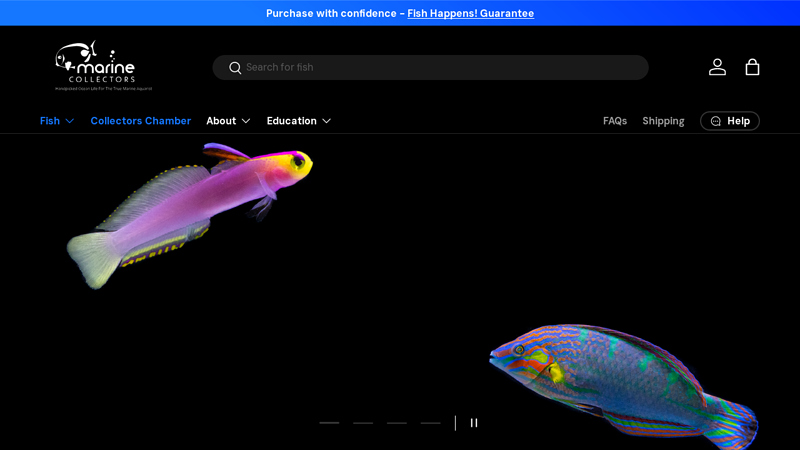Viewport: 800px width, 450px height.
Task: Open the FAQs page
Action: (x=615, y=121)
